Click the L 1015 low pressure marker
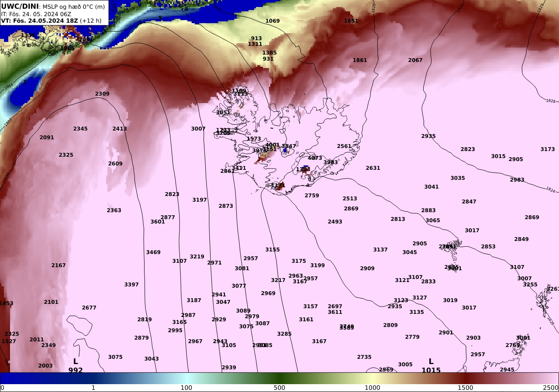 click(431, 366)
